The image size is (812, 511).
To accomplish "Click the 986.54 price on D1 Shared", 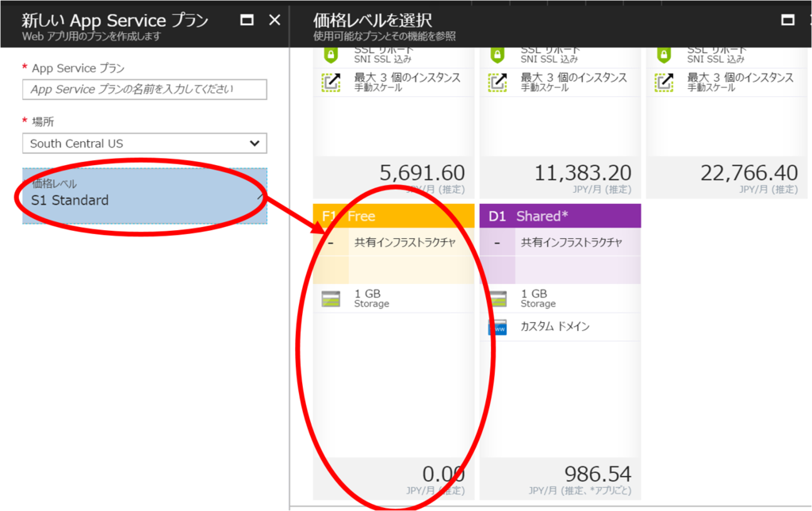I will (x=598, y=474).
